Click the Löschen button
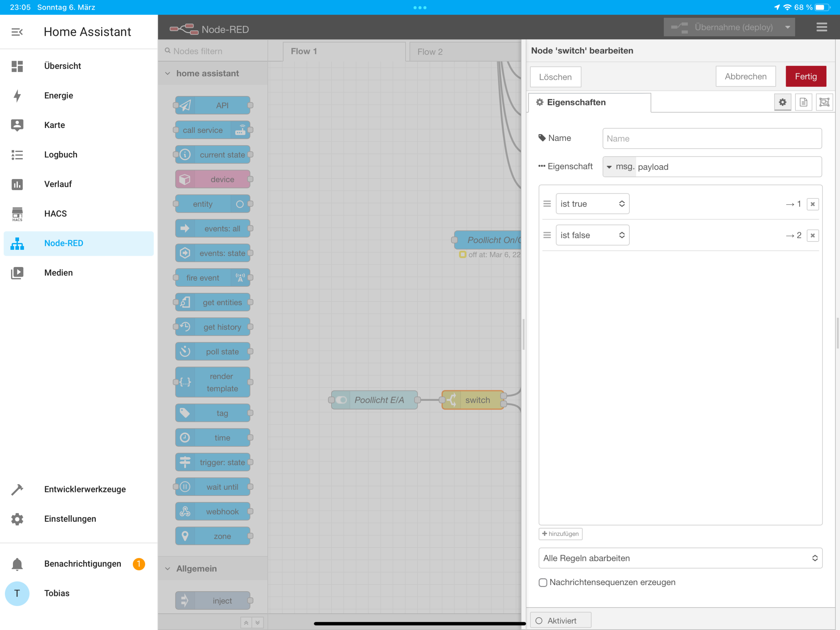840x630 pixels. click(556, 77)
